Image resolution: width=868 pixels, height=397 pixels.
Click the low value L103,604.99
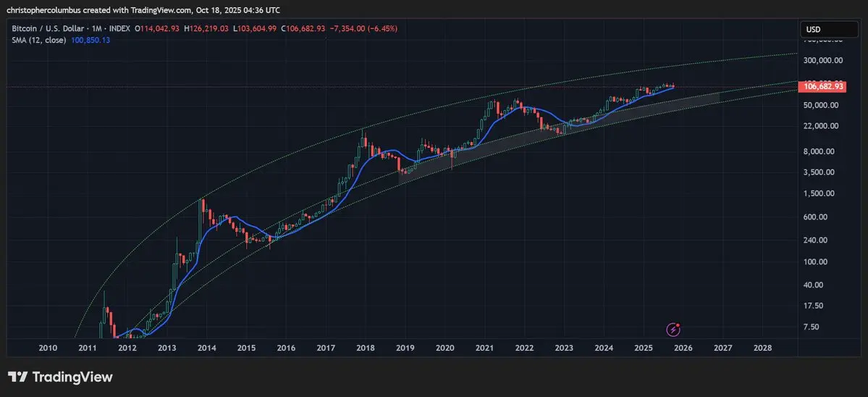tap(255, 29)
